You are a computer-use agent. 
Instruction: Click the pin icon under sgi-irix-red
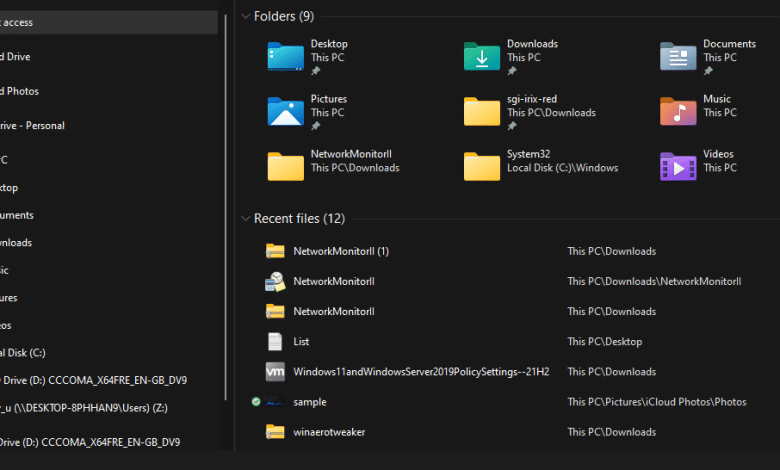pyautogui.click(x=512, y=126)
